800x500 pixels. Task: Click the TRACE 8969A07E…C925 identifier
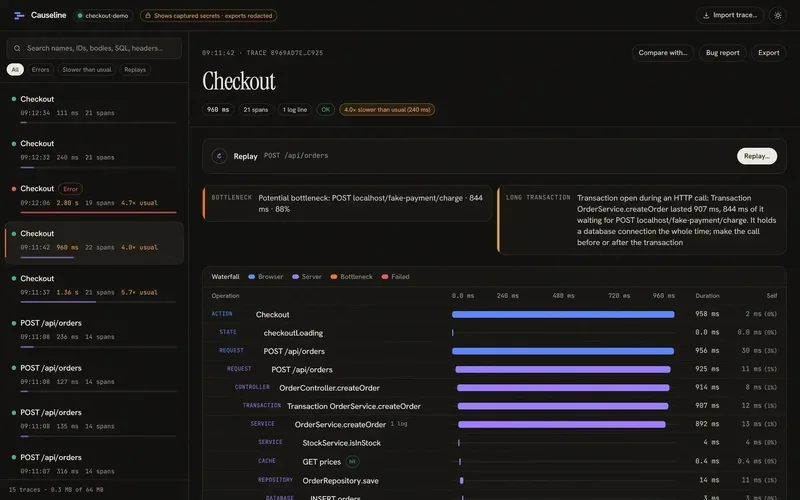tap(285, 53)
